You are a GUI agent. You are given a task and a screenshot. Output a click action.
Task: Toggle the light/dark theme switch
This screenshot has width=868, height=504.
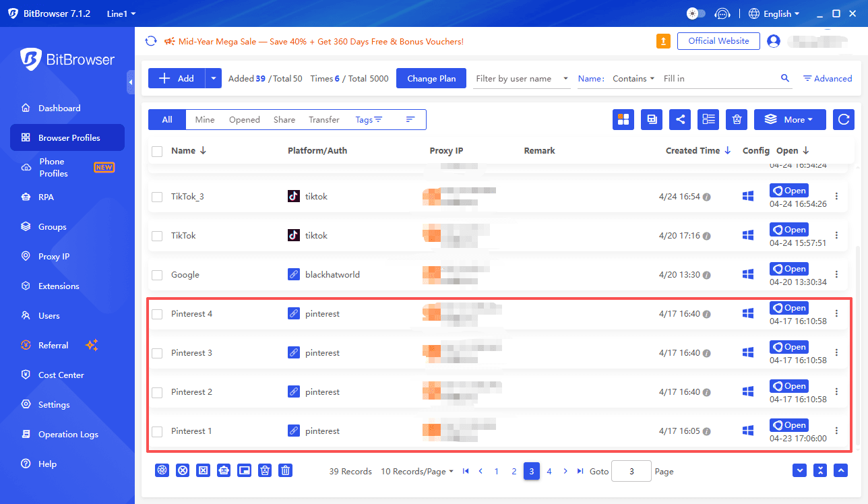click(x=695, y=13)
